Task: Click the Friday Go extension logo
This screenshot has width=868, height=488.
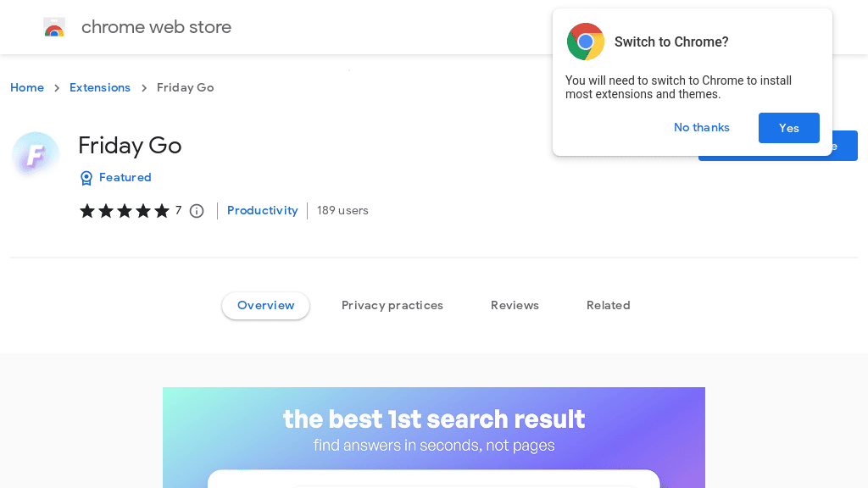Action: [x=35, y=155]
